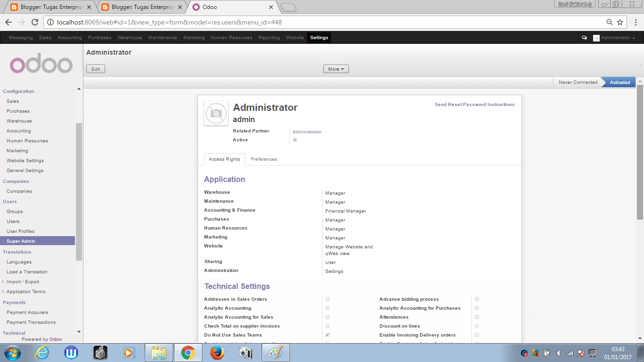Open the Accounting top menu

[70, 38]
